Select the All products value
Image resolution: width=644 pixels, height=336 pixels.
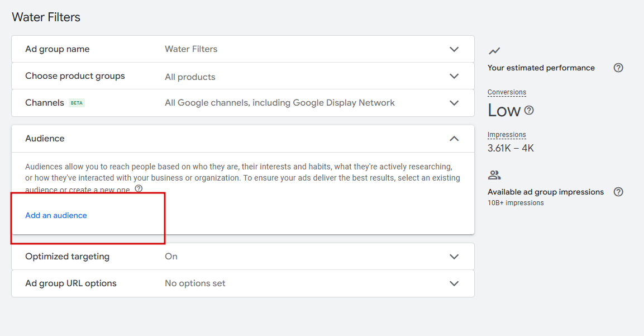click(190, 77)
